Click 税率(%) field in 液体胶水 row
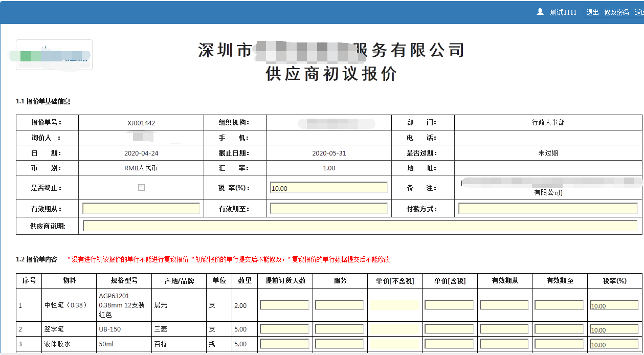The height and width of the screenshot is (355, 644). tap(614, 344)
